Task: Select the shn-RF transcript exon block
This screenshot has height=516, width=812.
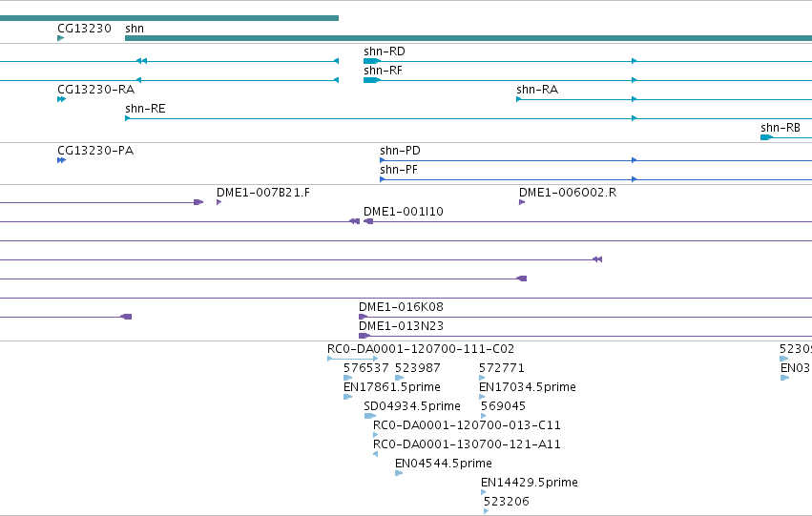Action: click(372, 80)
